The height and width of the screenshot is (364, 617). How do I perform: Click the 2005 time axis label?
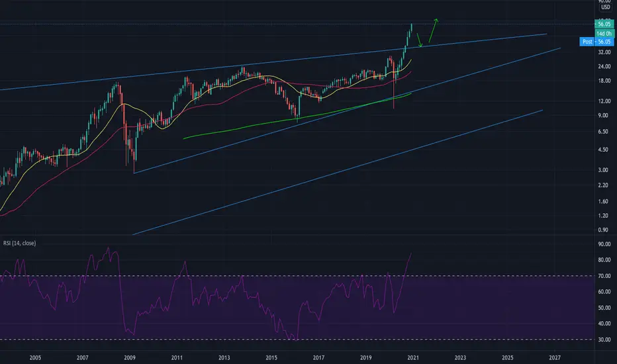[35, 357]
